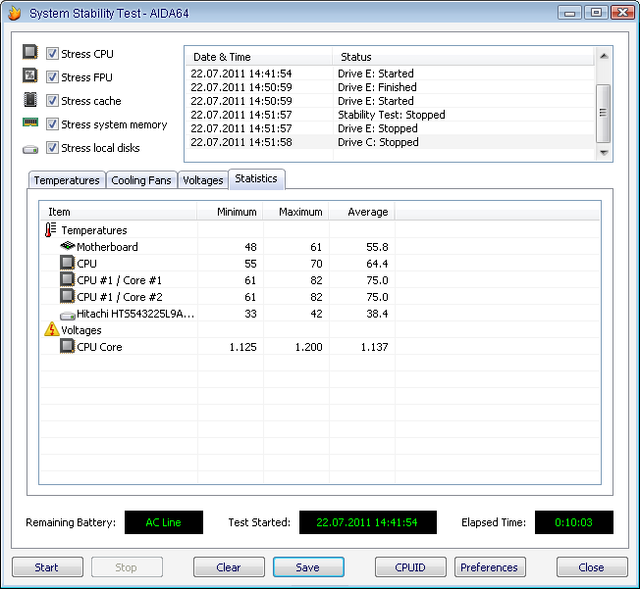Click the Average column header

pyautogui.click(x=365, y=212)
